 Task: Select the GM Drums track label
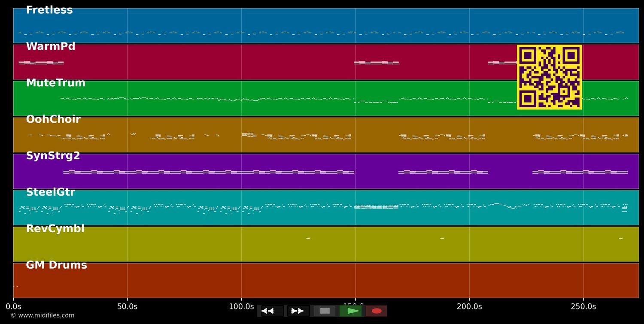pos(57,266)
